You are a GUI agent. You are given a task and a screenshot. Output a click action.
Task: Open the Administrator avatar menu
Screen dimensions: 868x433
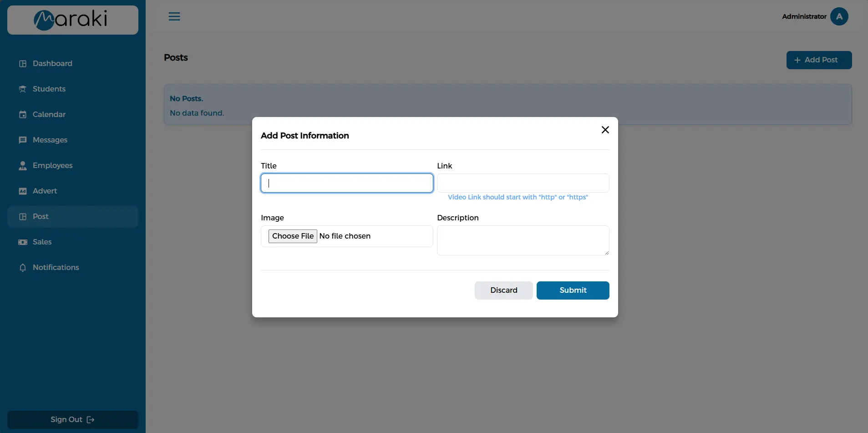(x=839, y=17)
